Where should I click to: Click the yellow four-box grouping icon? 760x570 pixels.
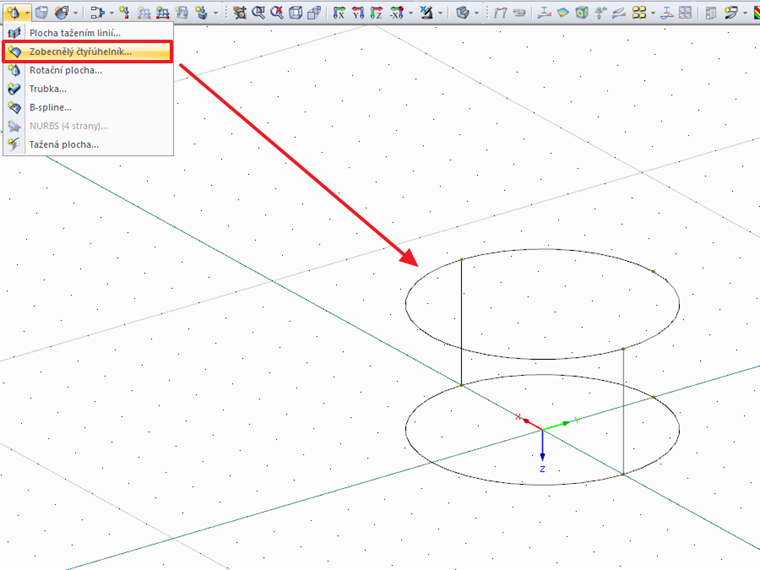[639, 12]
